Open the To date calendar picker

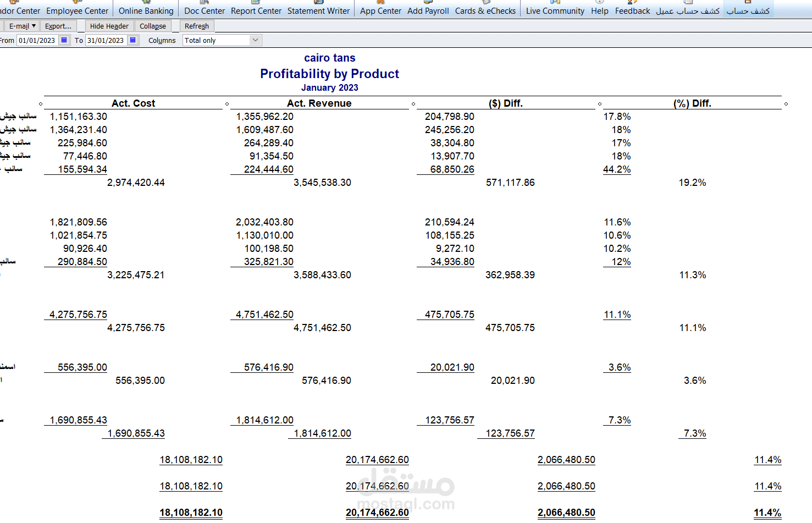point(133,40)
